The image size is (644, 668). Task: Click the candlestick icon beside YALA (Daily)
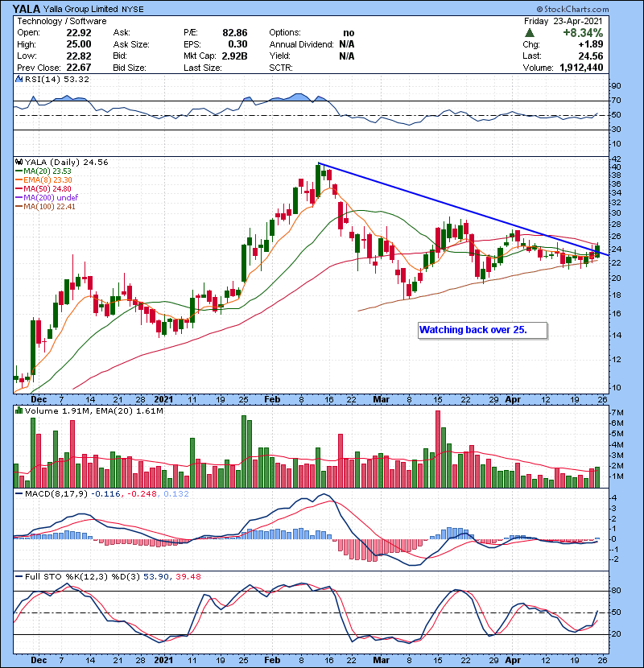point(19,162)
